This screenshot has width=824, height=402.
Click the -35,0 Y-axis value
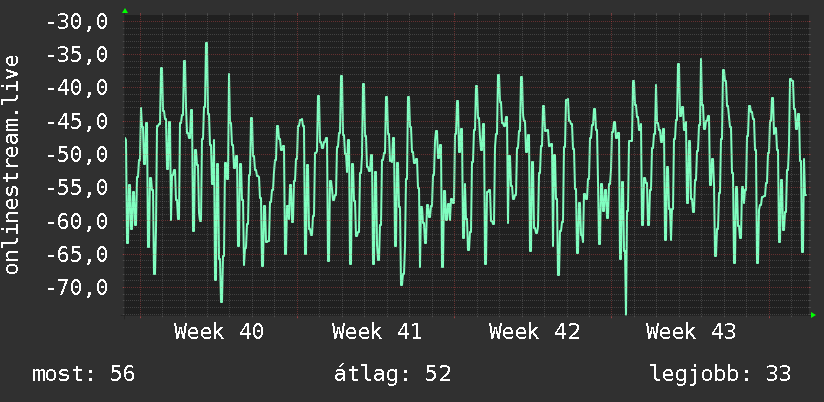pyautogui.click(x=77, y=55)
